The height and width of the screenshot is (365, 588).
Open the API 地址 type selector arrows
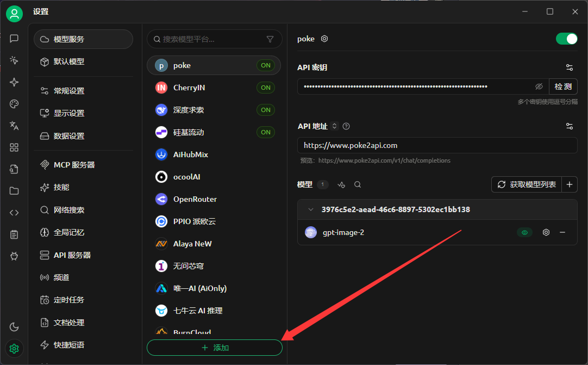[x=335, y=126]
